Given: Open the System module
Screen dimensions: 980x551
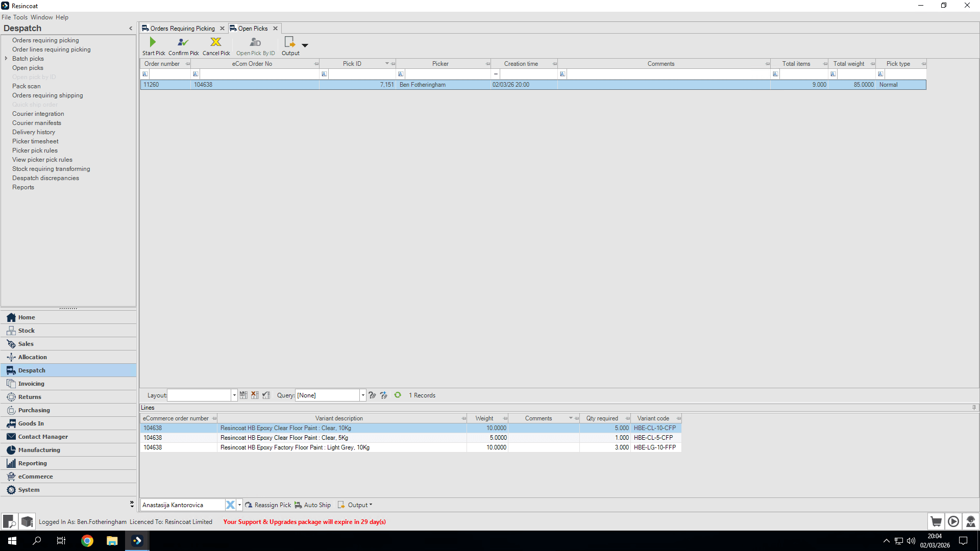Looking at the screenshot, I should (68, 490).
